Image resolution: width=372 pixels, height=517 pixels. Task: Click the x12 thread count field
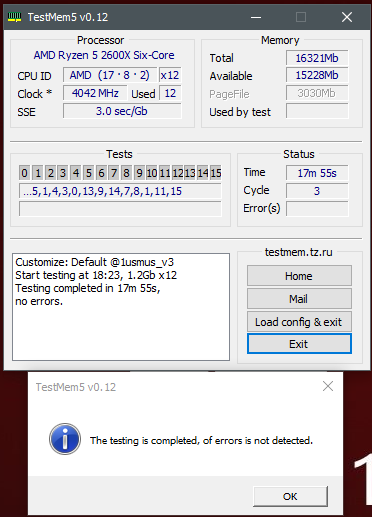(x=170, y=75)
